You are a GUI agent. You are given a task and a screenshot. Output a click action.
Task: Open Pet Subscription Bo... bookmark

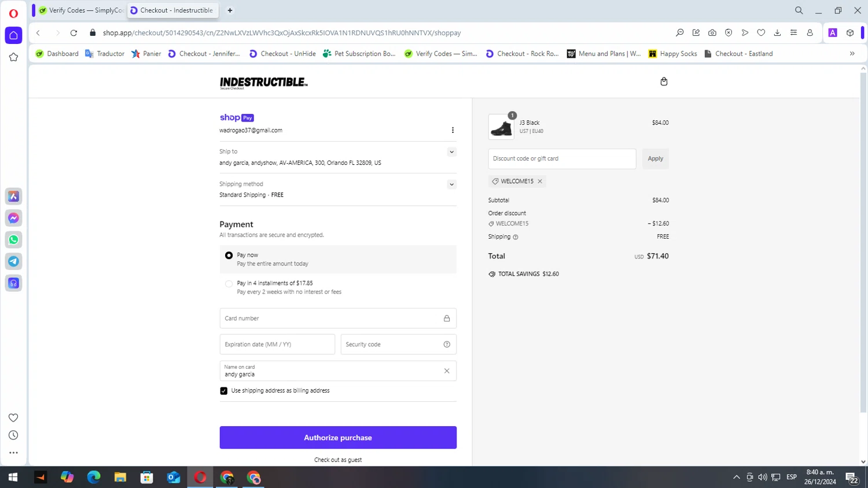pyautogui.click(x=359, y=54)
